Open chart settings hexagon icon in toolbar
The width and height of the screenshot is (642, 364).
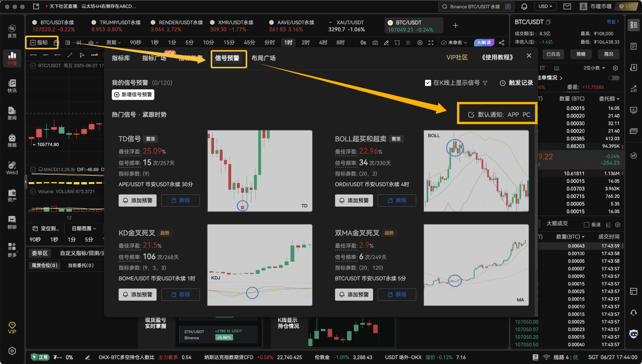coord(420,42)
